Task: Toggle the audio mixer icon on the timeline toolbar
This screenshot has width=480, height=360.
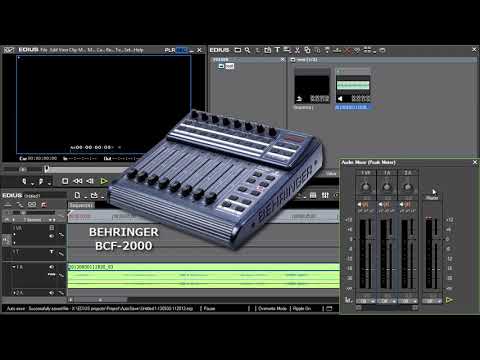Action: coord(325,195)
